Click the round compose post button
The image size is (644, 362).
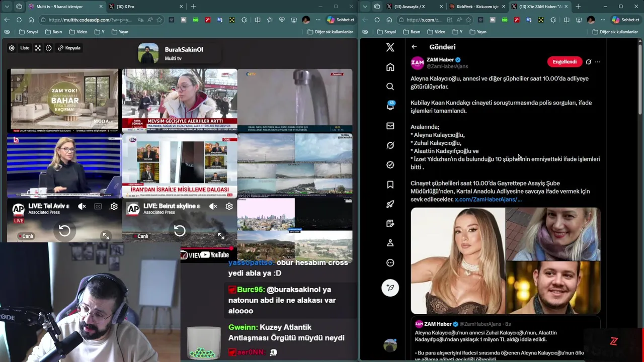tap(390, 288)
